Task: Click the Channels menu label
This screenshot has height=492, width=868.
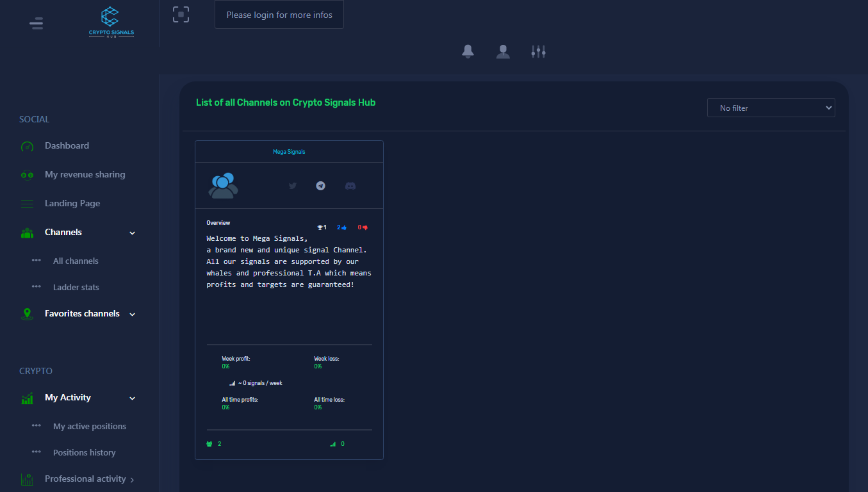Action: [x=63, y=232]
